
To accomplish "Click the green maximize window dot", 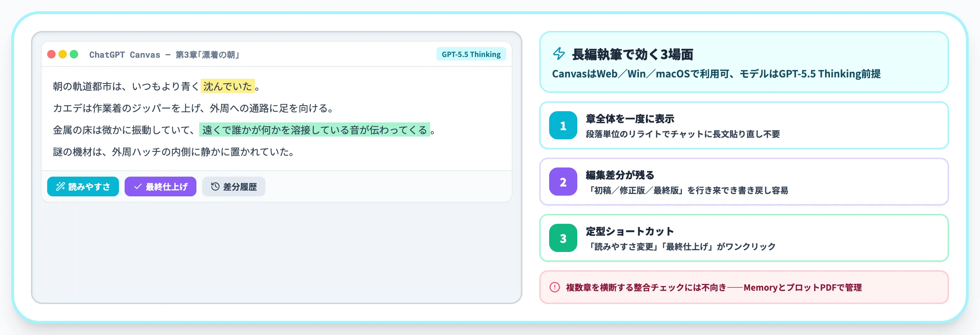I will click(x=74, y=55).
